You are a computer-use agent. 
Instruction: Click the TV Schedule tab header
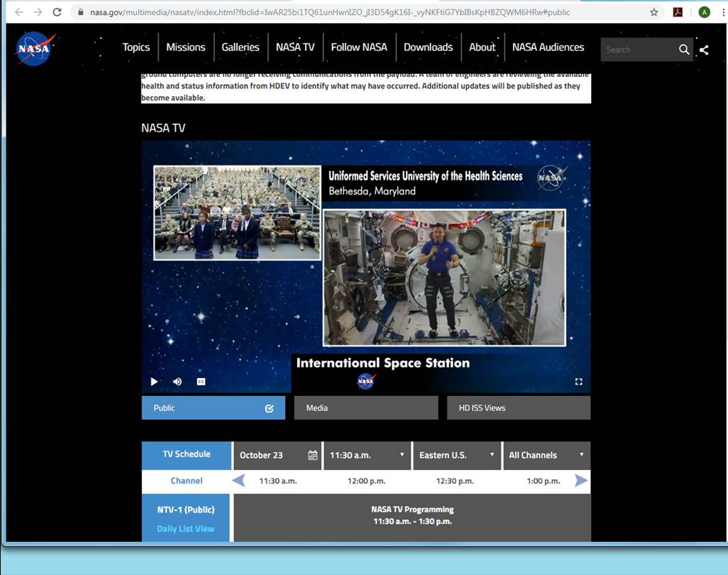(186, 454)
